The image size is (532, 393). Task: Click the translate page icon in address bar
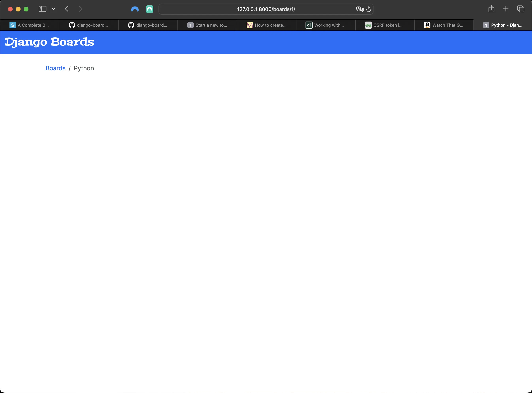tap(360, 9)
